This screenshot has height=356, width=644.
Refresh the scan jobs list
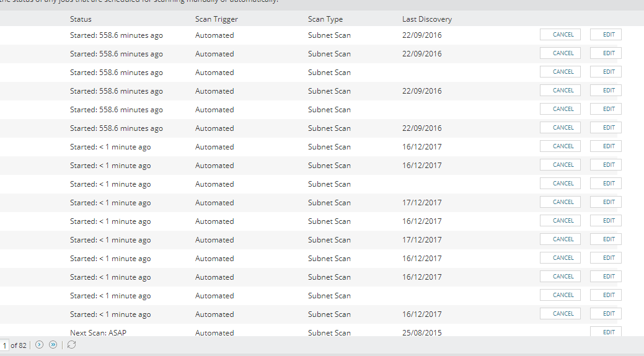tap(71, 345)
